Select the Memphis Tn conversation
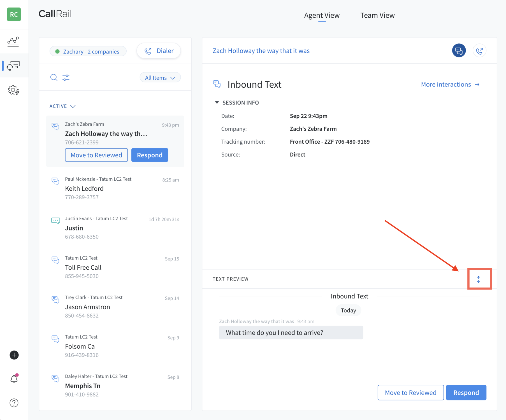506x420 pixels. tap(115, 386)
